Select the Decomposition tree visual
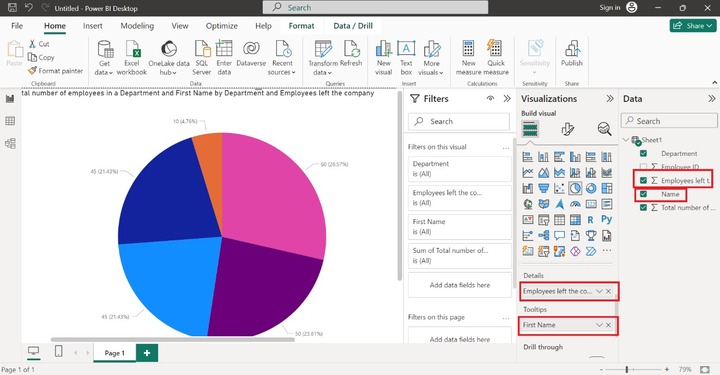720x375 pixels. [x=543, y=235]
